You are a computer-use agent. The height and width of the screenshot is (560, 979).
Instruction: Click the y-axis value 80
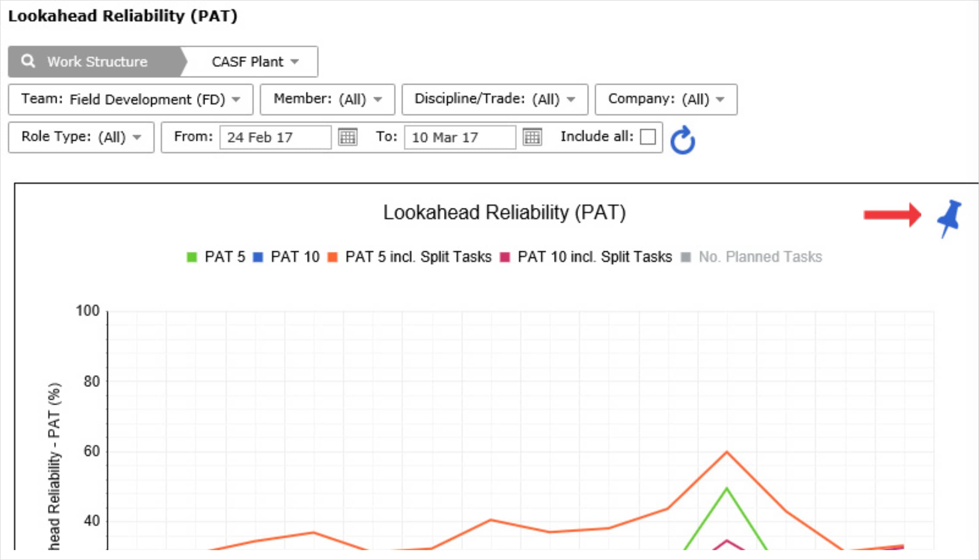point(92,382)
